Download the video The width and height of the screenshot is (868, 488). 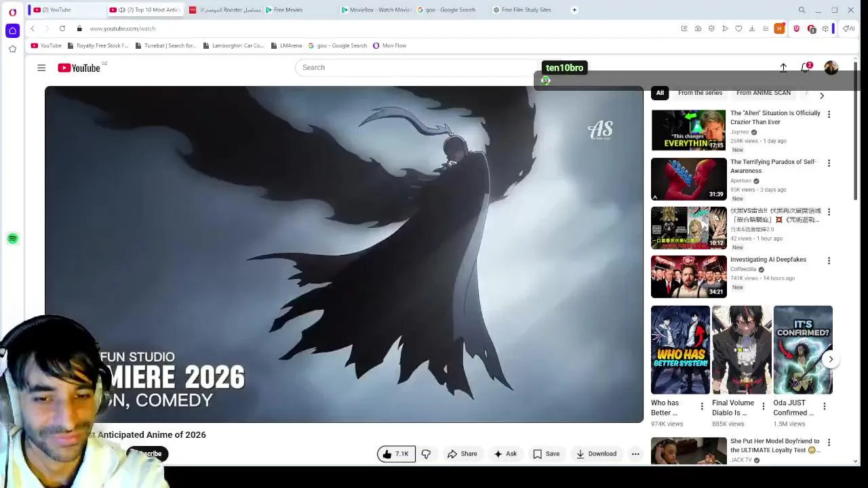[596, 454]
